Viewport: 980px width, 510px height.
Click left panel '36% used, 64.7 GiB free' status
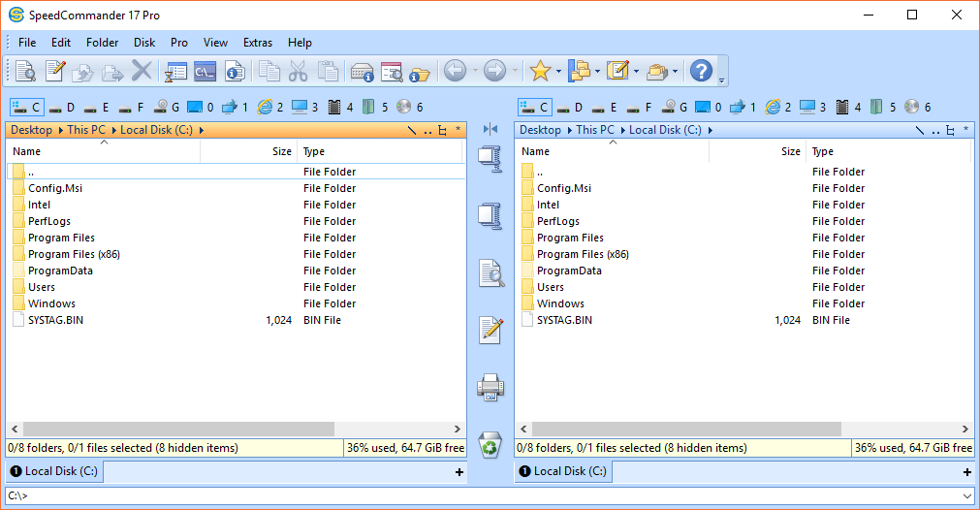405,448
